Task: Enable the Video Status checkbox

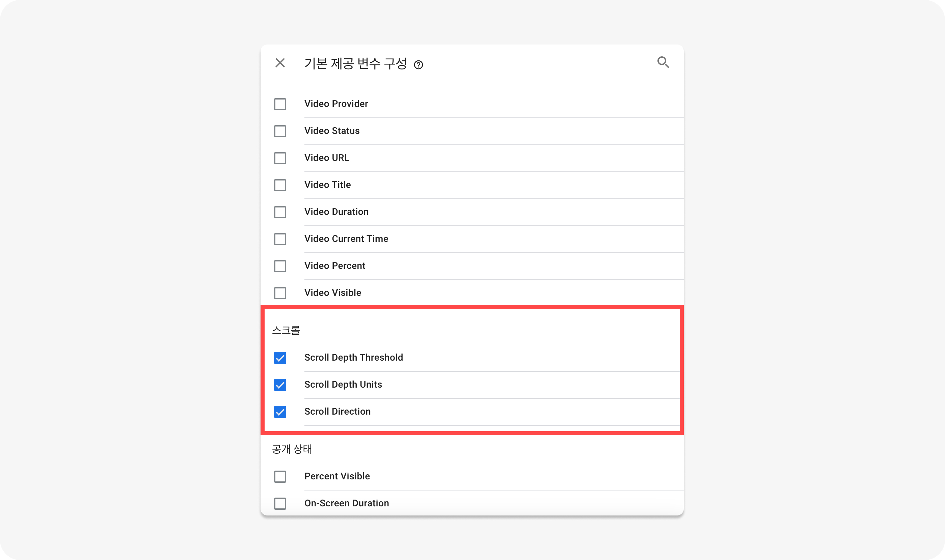Action: point(280,131)
